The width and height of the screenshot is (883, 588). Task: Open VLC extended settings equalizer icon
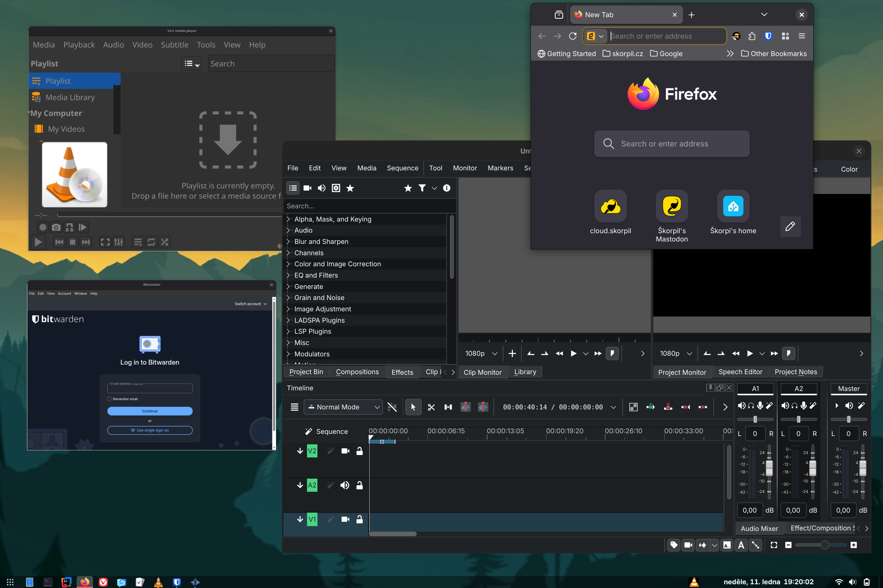(x=119, y=242)
